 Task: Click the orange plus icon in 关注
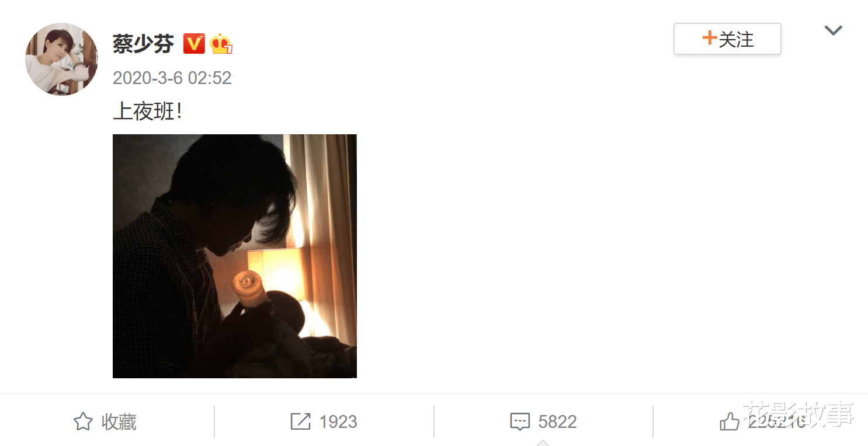tap(709, 39)
